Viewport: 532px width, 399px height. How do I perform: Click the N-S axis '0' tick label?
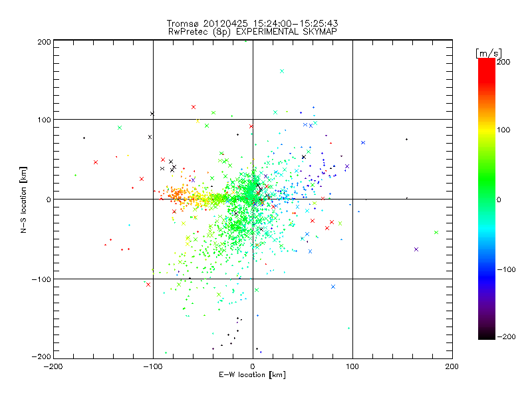pyautogui.click(x=49, y=199)
